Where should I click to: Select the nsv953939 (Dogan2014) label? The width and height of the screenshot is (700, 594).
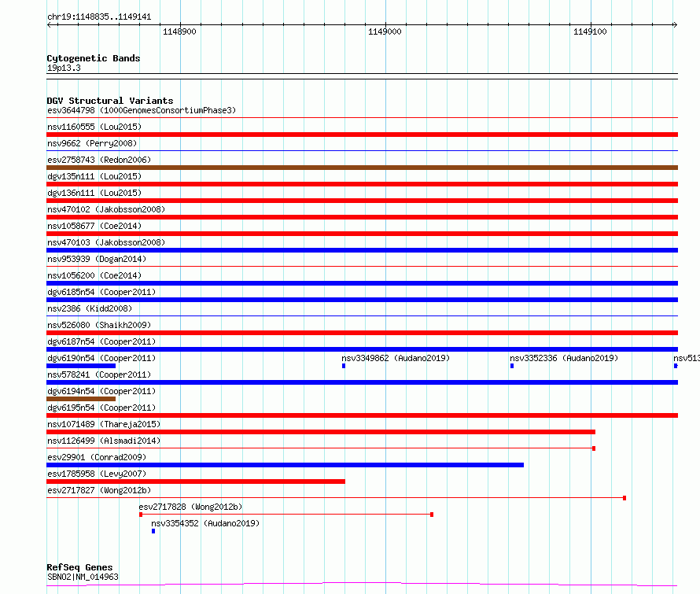(97, 259)
